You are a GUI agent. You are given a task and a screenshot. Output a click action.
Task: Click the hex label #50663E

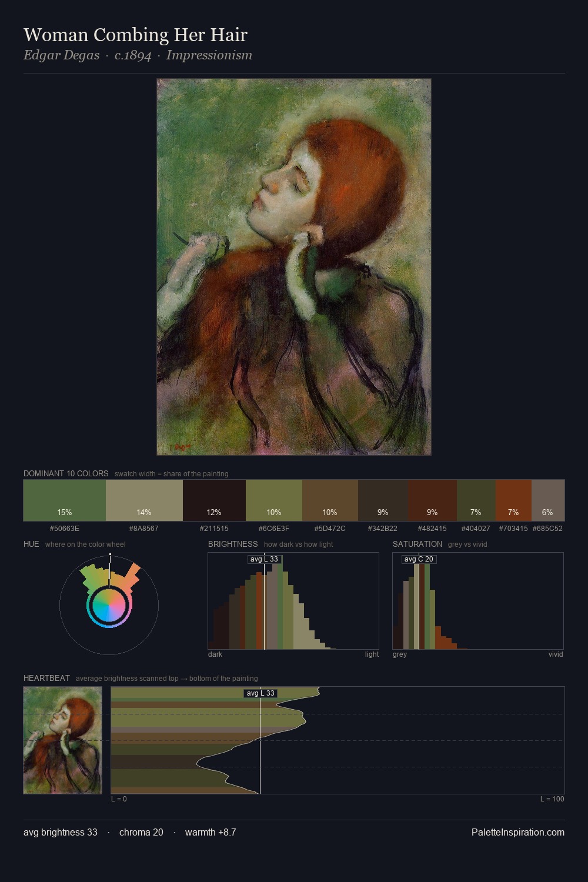click(65, 529)
